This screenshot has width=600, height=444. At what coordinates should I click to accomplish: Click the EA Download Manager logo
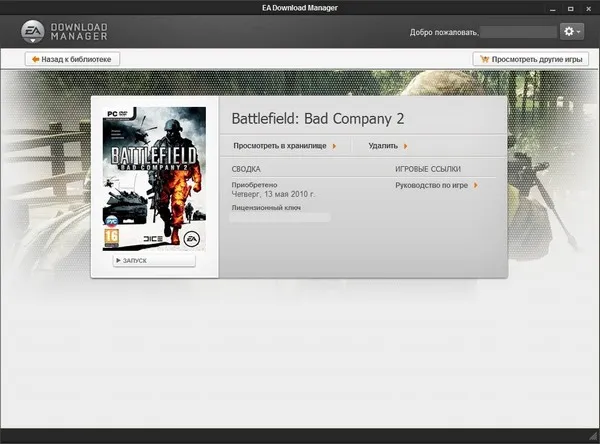tap(60, 32)
